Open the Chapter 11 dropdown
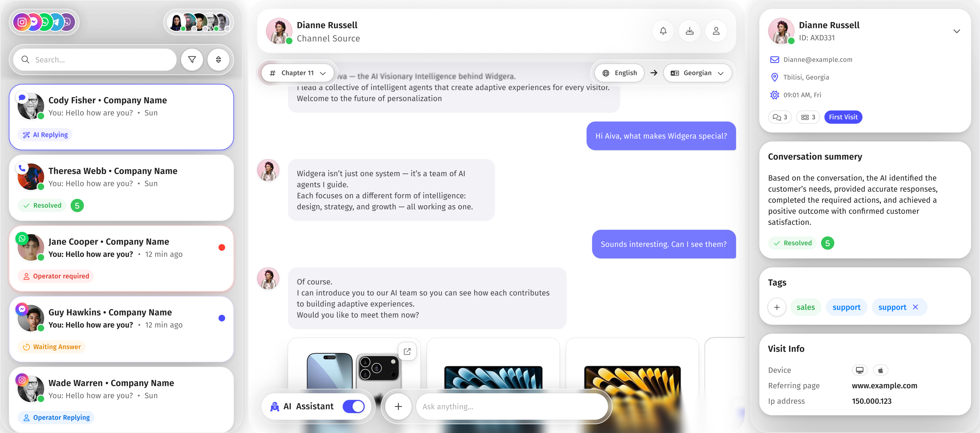Screen dimensions: 980x433 coord(297,73)
